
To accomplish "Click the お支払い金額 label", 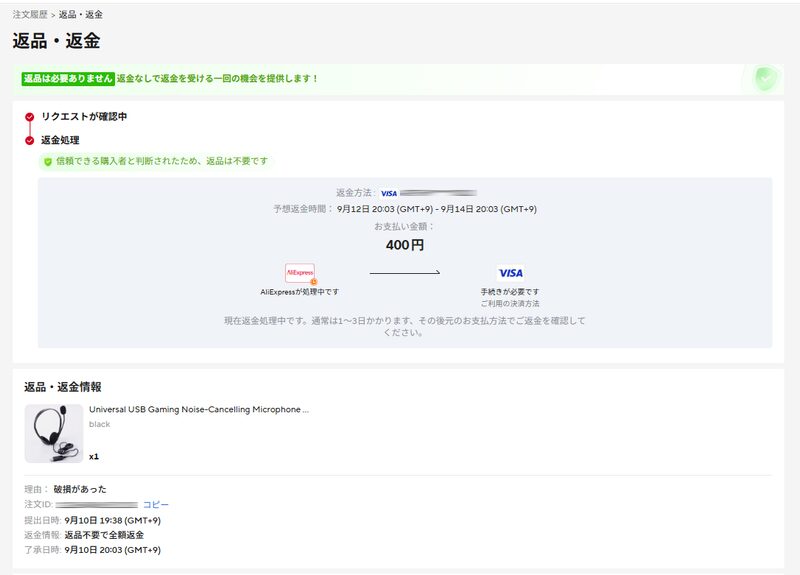I will coord(404,227).
